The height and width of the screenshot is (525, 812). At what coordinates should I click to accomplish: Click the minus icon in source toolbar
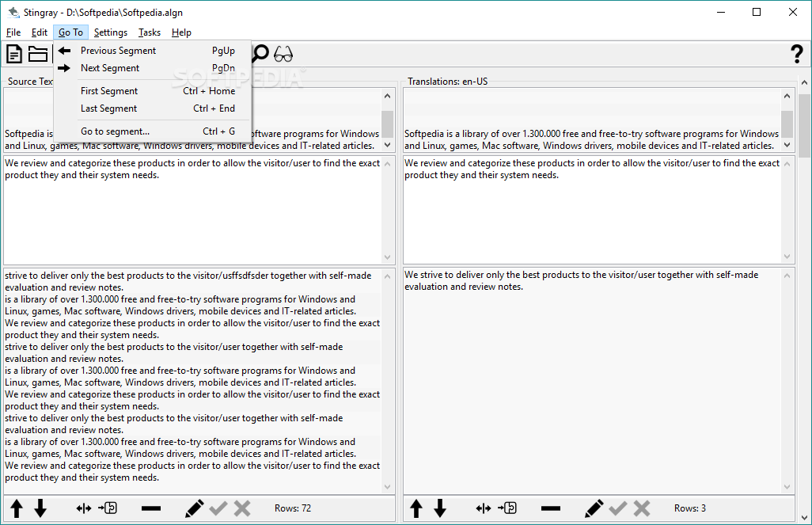point(151,508)
